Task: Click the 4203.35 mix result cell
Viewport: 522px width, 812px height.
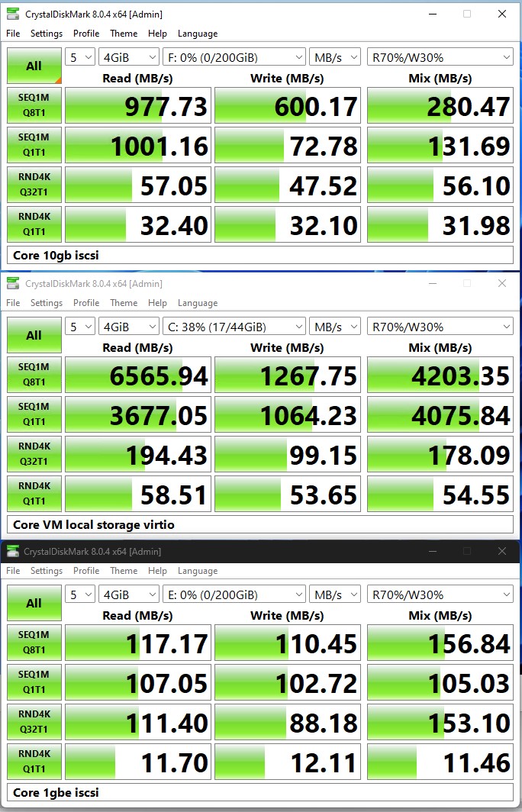Action: pos(440,375)
